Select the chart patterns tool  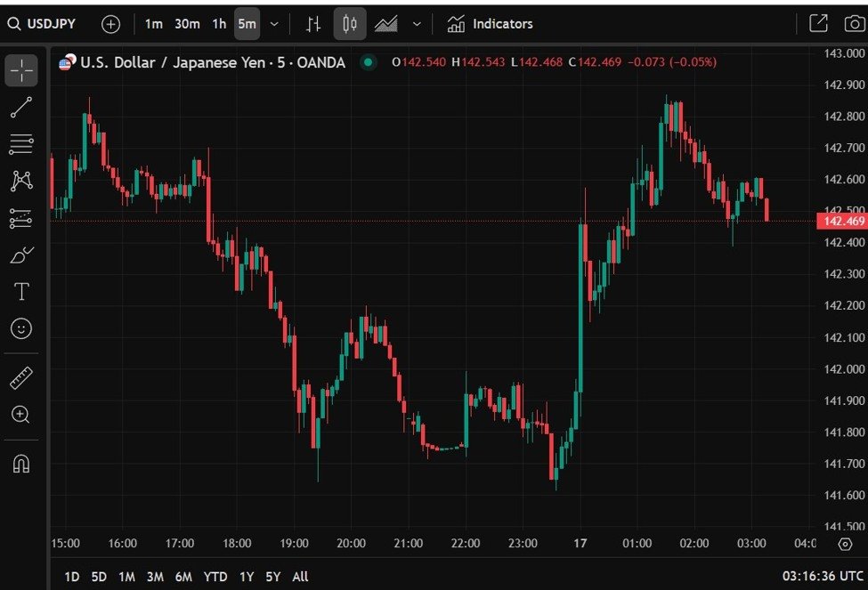(21, 181)
